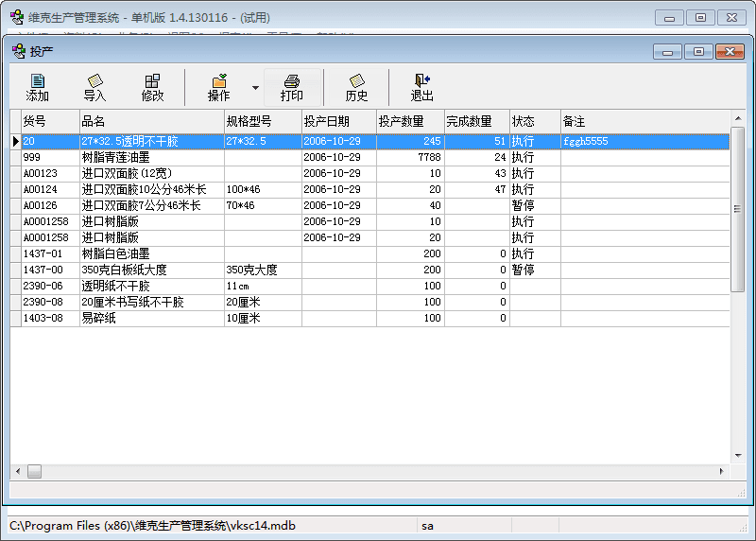Open 历史 (History) from the toolbar
Viewport: 756px width, 541px height.
tap(356, 87)
